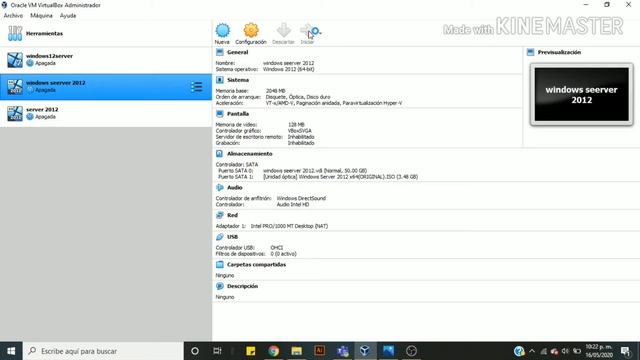Viewport: 640px width, 360px height.
Task: Click the windows seerver 2012 machine icon
Action: (x=15, y=87)
